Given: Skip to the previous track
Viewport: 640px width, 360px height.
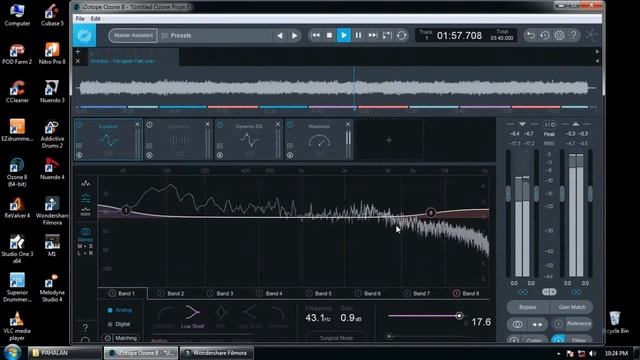Looking at the screenshot, I should 315,36.
